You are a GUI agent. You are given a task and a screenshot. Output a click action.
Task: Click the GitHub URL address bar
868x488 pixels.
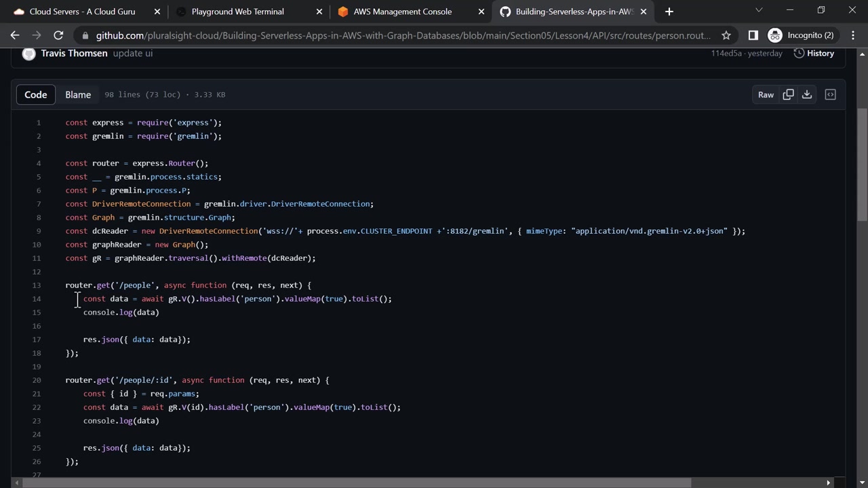403,35
